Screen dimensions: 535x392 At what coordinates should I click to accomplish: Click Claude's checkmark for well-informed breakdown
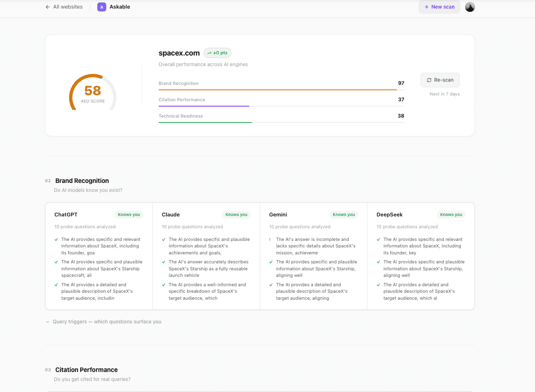pyautogui.click(x=163, y=285)
